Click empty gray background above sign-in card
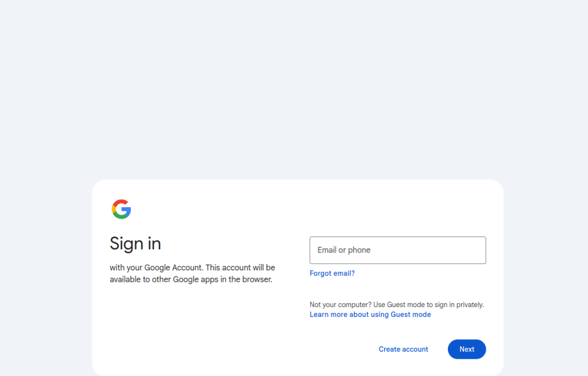Screen dimensions: 588x376 pyautogui.click(x=294, y=86)
